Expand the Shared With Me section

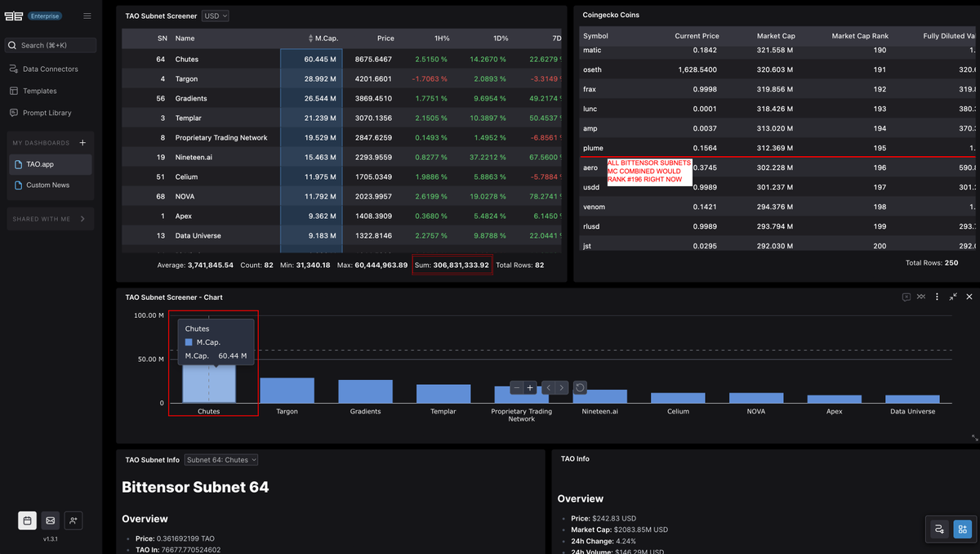[x=50, y=219]
